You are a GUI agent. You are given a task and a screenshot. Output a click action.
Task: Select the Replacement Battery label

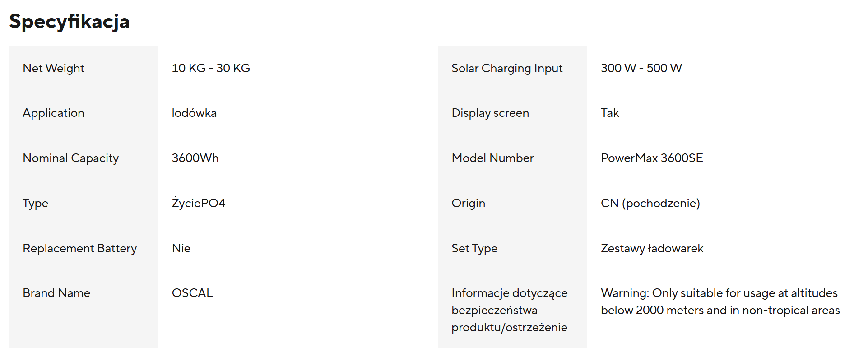pos(80,248)
